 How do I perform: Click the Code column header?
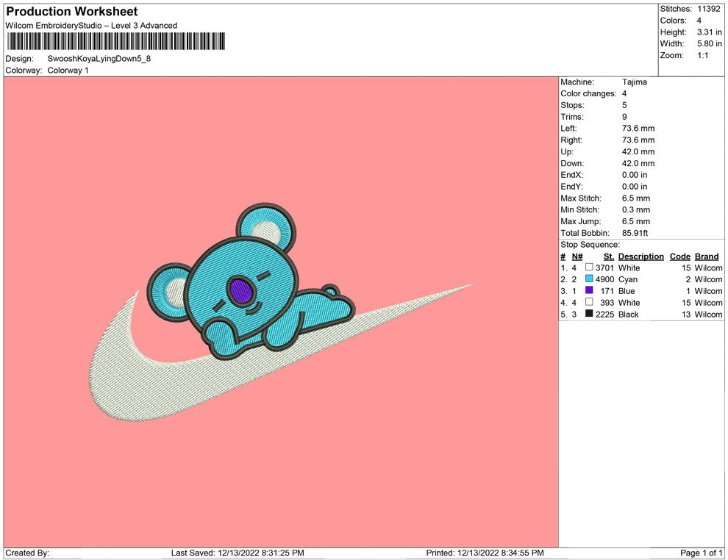680,256
